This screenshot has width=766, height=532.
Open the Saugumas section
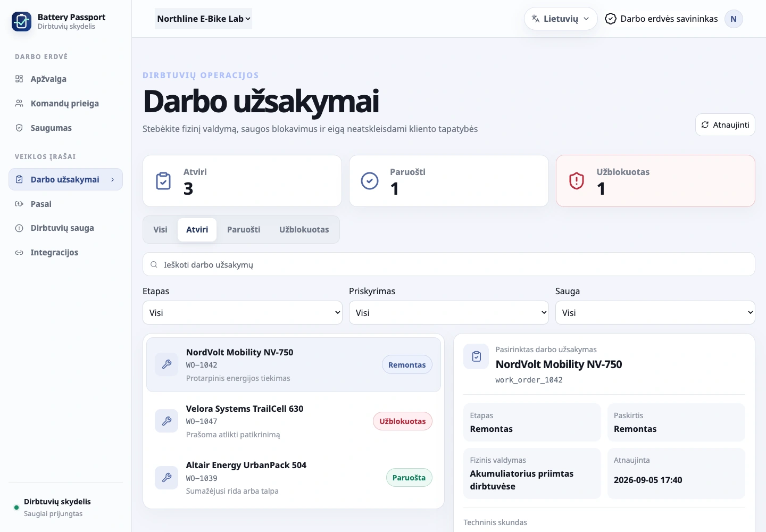(65, 128)
